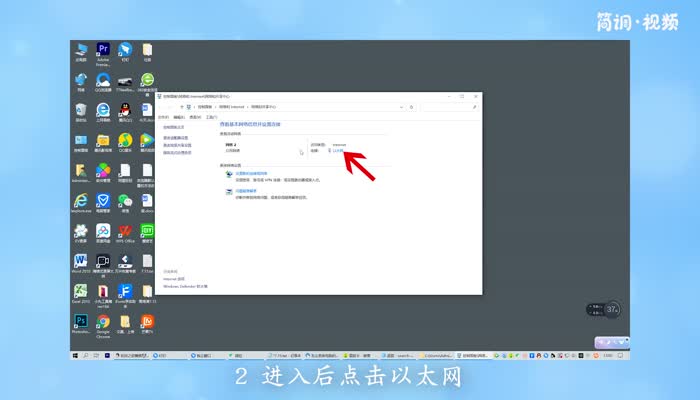Launch WeChat from the desktop
Viewport: 700px width, 400px height.
[x=125, y=203]
